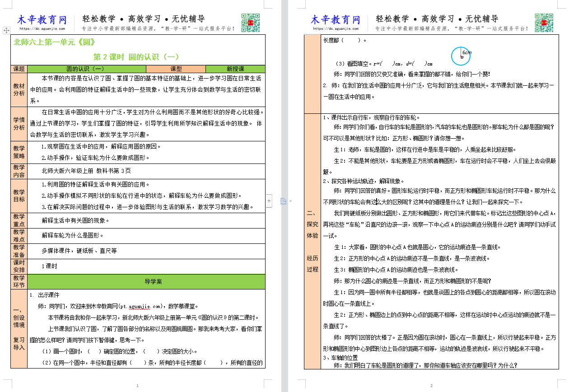Click the title 北师六上第一单元《圆》
Image resolution: width=569 pixels, height=392 pixels.
pos(55,43)
